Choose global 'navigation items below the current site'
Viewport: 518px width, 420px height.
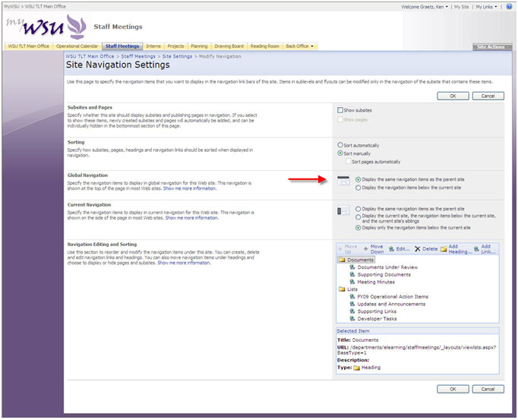coord(358,188)
